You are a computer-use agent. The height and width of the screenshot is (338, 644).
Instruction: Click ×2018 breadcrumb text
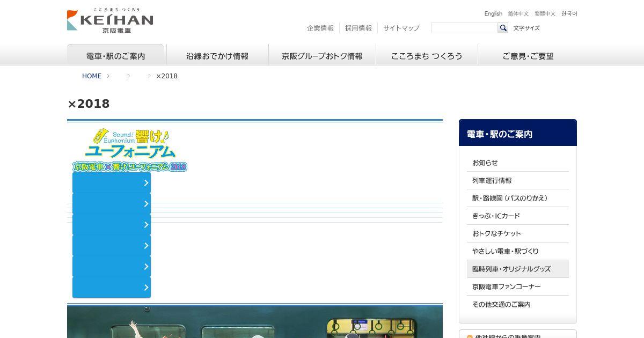click(167, 76)
